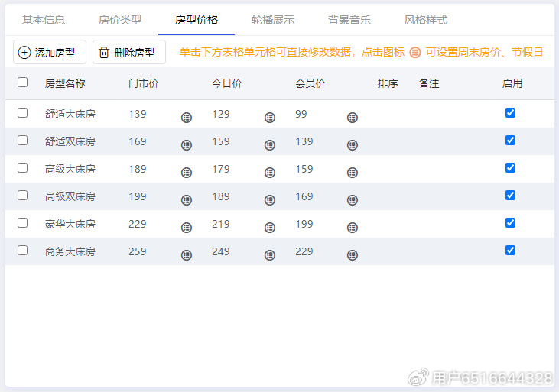Click the 添加房型 button
This screenshot has width=559, height=392.
(x=50, y=52)
